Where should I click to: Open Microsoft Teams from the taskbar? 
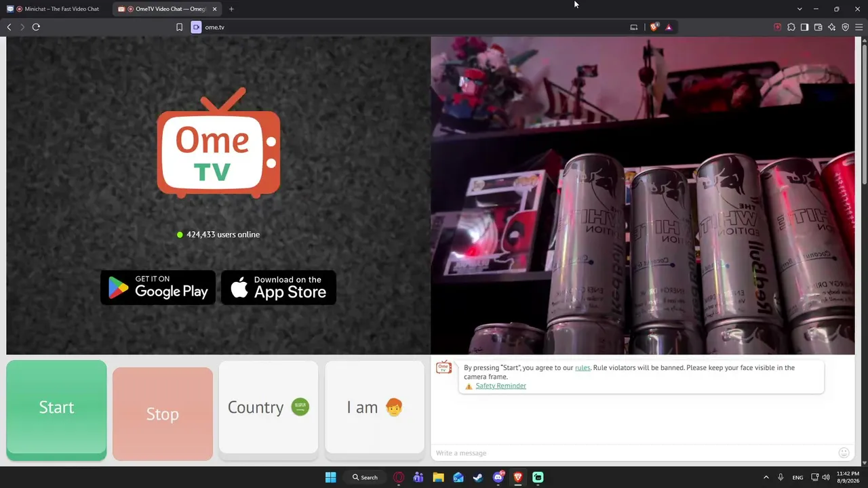(x=418, y=477)
